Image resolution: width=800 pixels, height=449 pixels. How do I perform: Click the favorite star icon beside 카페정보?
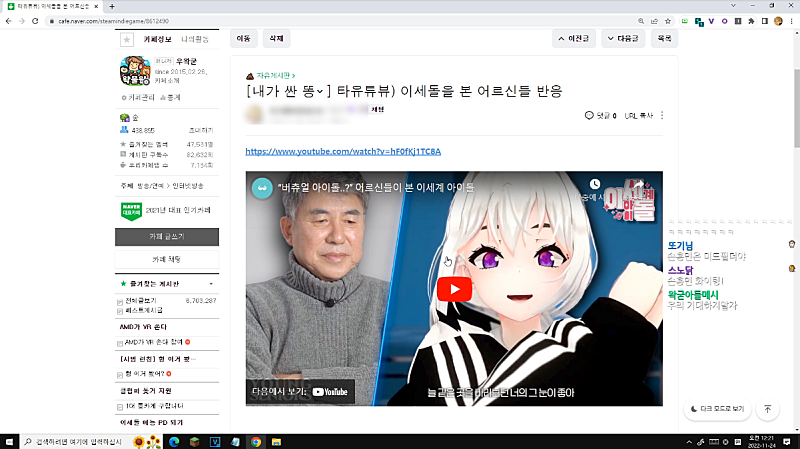click(x=126, y=40)
